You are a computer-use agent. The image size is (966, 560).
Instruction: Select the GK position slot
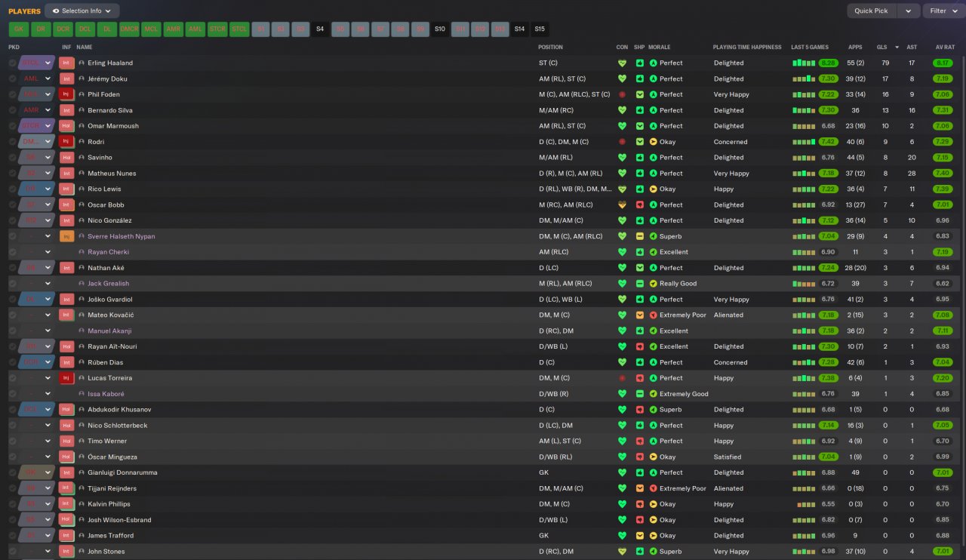(x=19, y=29)
